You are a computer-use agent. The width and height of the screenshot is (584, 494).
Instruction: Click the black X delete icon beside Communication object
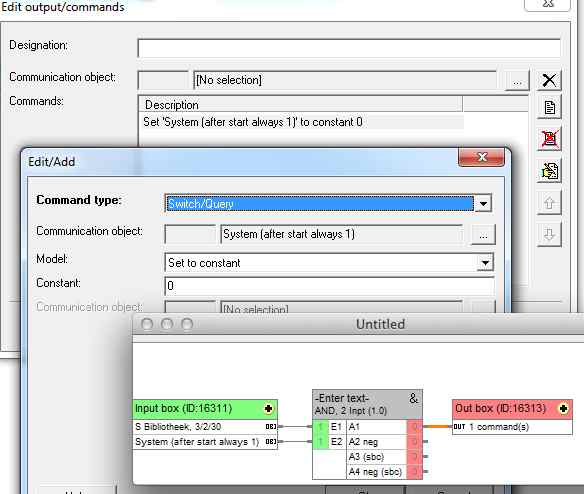pyautogui.click(x=549, y=80)
